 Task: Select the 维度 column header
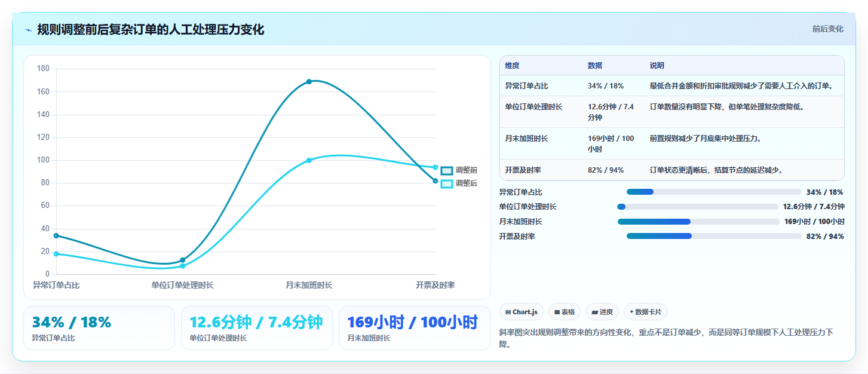click(x=512, y=66)
